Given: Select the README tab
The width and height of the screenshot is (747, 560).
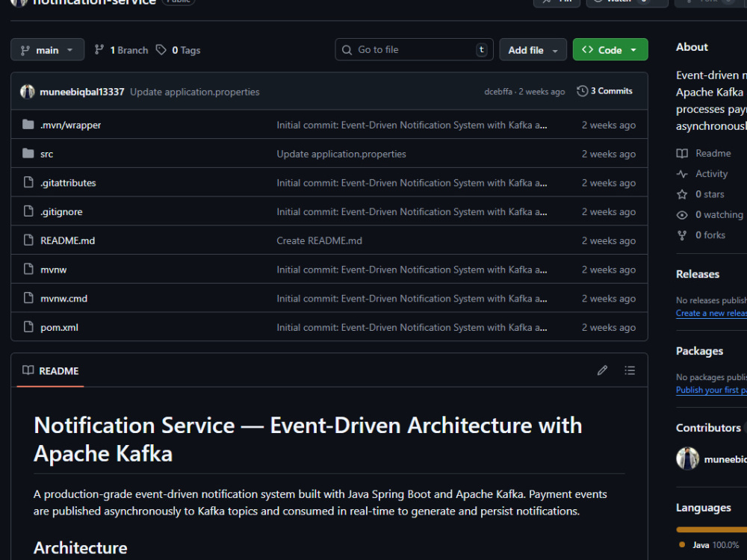Looking at the screenshot, I should 51,370.
